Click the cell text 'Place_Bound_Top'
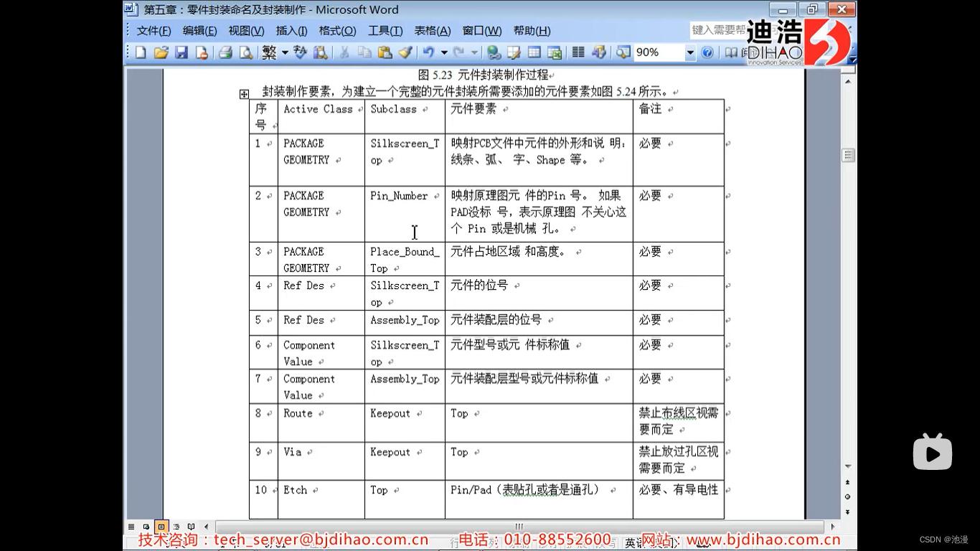 click(405, 260)
